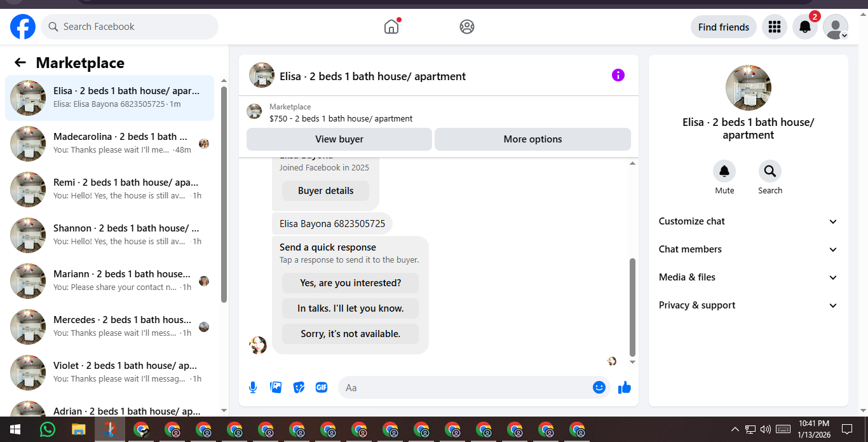Click the taskbar clock showing 10:41 PM

coord(814,429)
